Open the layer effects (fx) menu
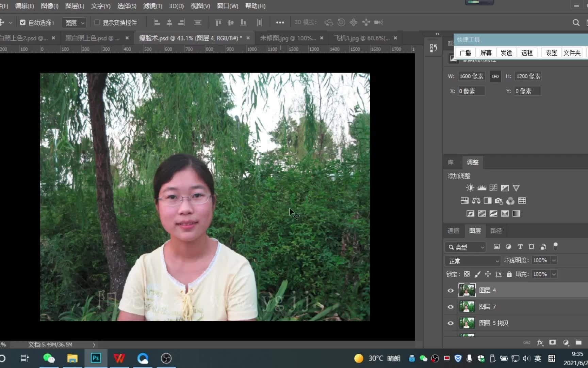Viewport: 588px width, 368px height. point(539,342)
